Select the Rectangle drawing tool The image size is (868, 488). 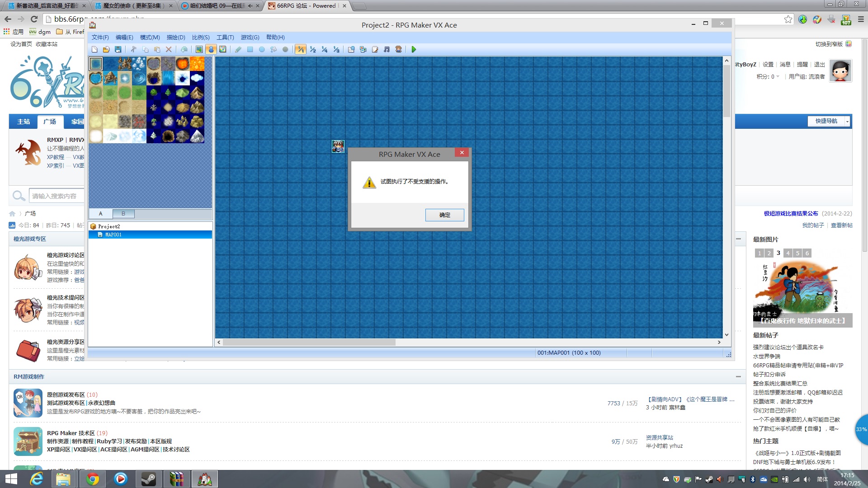click(x=250, y=50)
